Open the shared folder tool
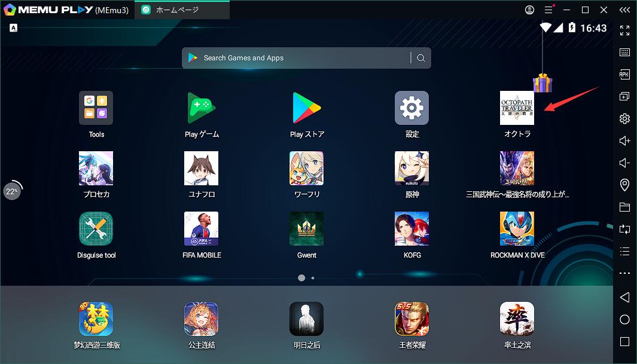Viewport: 637px width, 364px height. point(626,207)
